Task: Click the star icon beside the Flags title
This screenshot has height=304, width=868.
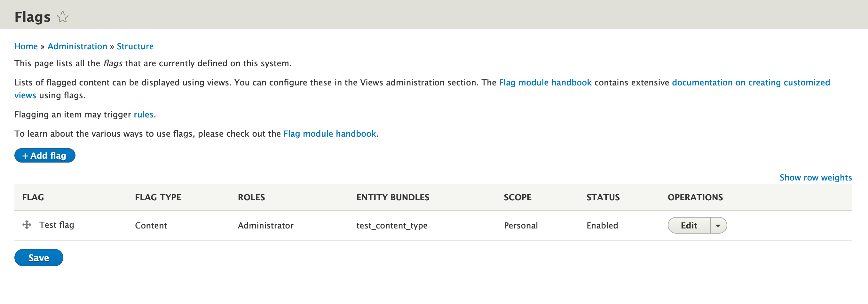Action: (x=63, y=17)
